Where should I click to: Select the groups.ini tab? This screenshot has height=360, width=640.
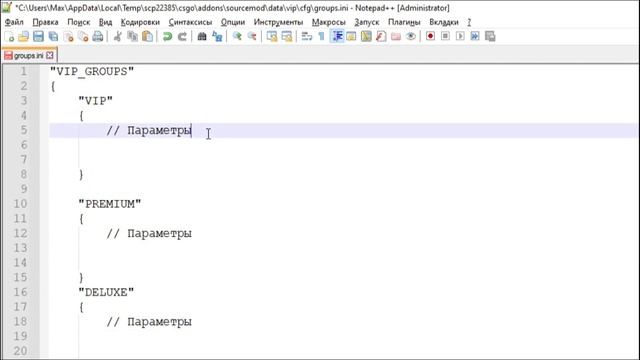[29, 56]
